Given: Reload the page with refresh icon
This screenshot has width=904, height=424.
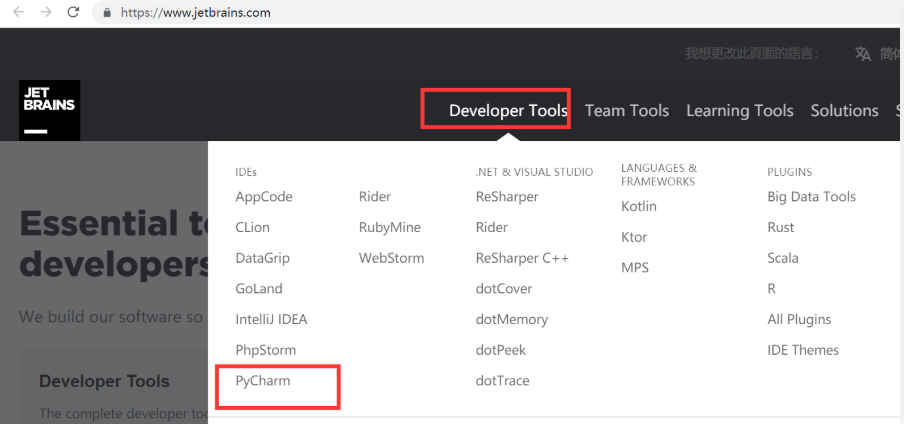Looking at the screenshot, I should tap(73, 12).
